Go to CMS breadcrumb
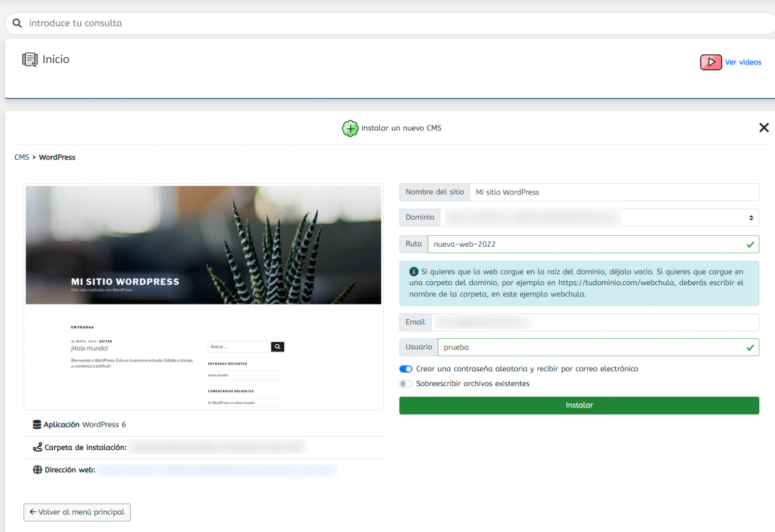The image size is (775, 532). [x=22, y=157]
